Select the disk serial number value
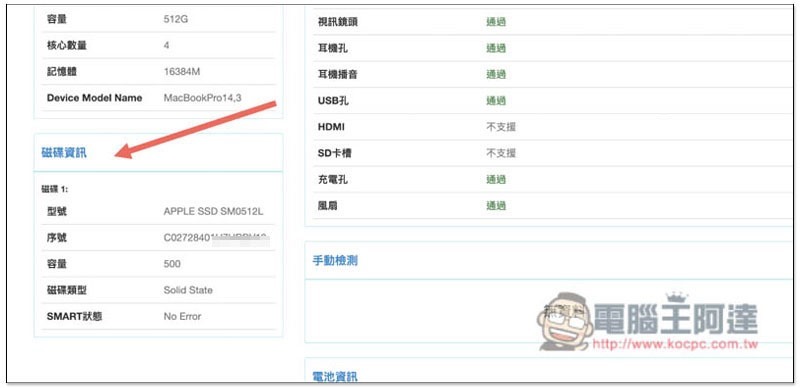Image resolution: width=800 pixels, height=388 pixels. coord(216,238)
